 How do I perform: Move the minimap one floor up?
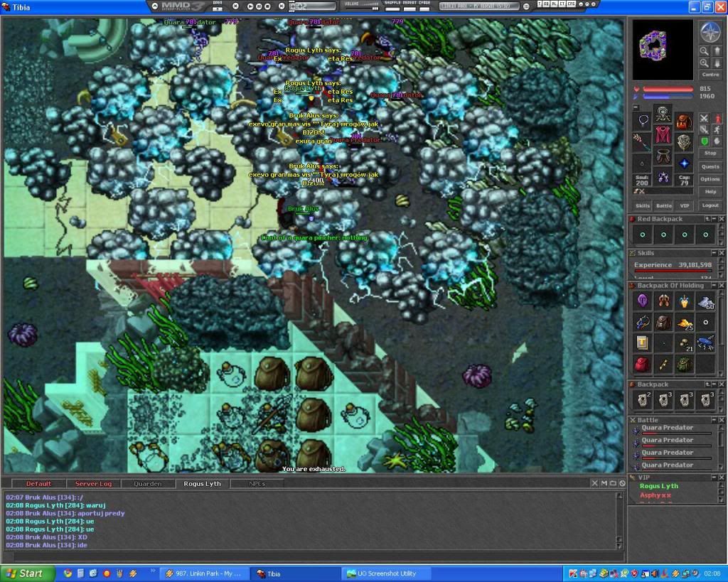tap(717, 51)
